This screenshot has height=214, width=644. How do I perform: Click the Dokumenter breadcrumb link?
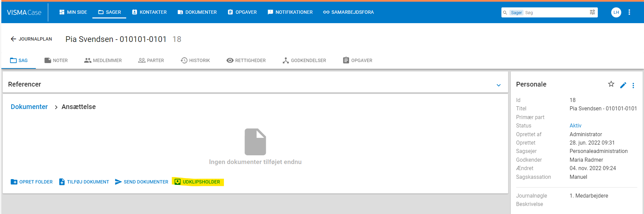point(29,107)
